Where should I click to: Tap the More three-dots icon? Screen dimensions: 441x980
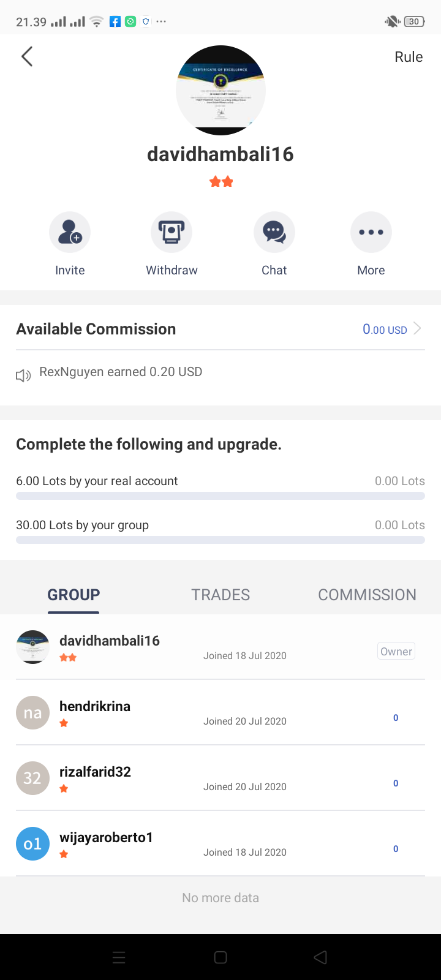pos(371,232)
